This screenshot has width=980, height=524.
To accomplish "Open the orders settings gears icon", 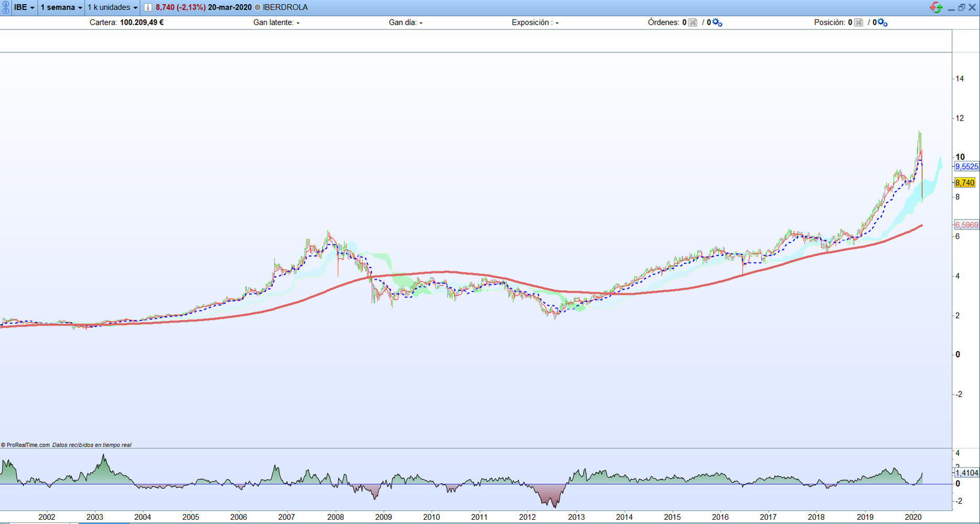I will click(717, 23).
